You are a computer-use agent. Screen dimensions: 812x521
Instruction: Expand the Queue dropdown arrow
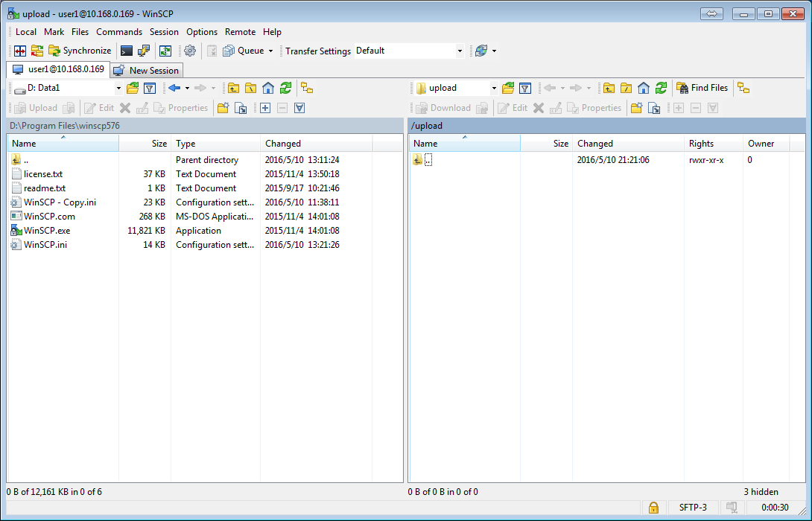pos(270,51)
